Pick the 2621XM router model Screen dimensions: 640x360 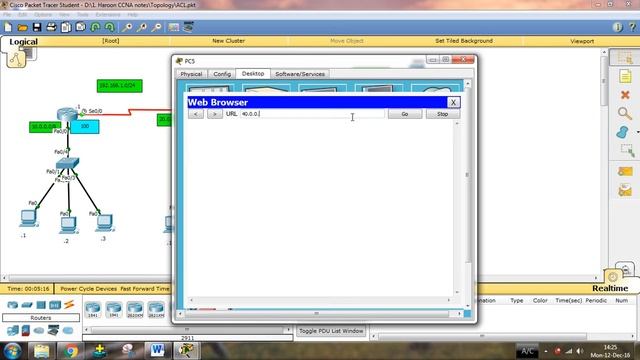[x=156, y=309]
